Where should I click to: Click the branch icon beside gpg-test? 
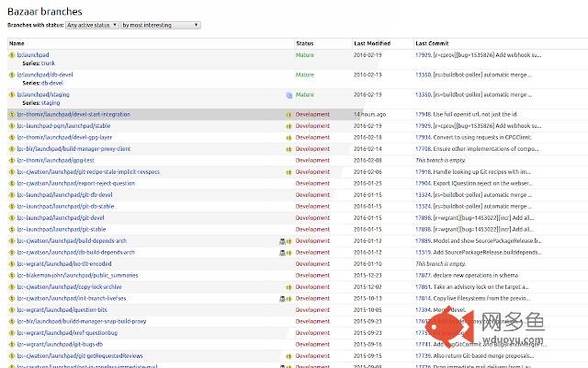12,160
